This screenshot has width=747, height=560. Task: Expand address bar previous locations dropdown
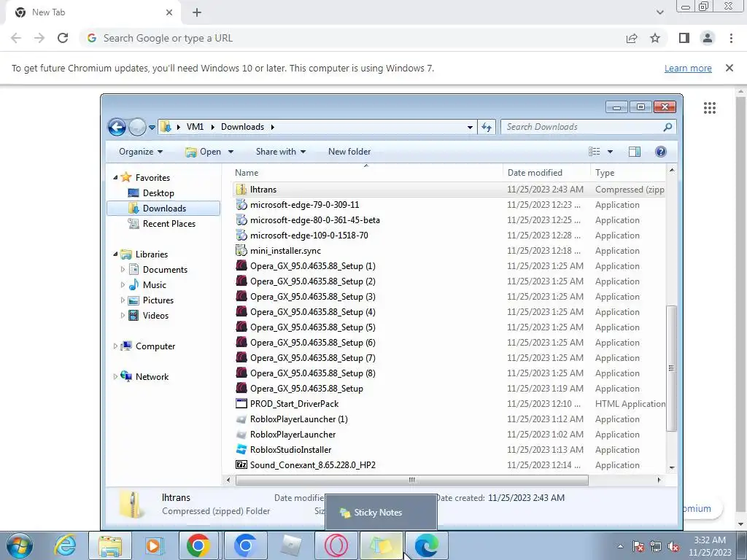471,127
